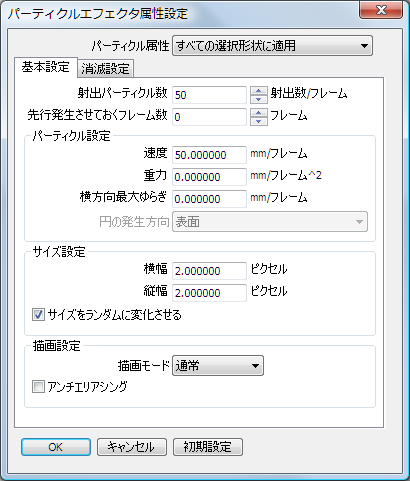The width and height of the screenshot is (410, 481).
Task: Open the パーティクル属性 dropdown
Action: tap(272, 45)
